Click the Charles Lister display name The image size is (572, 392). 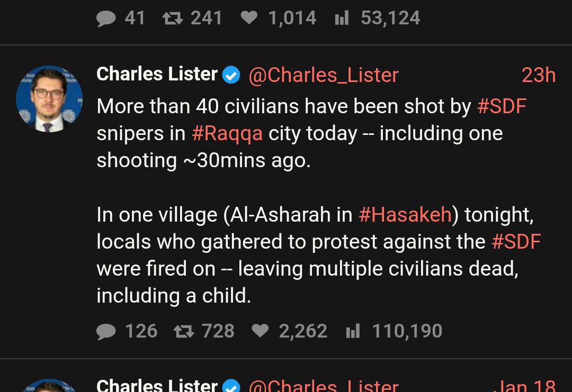pos(157,75)
